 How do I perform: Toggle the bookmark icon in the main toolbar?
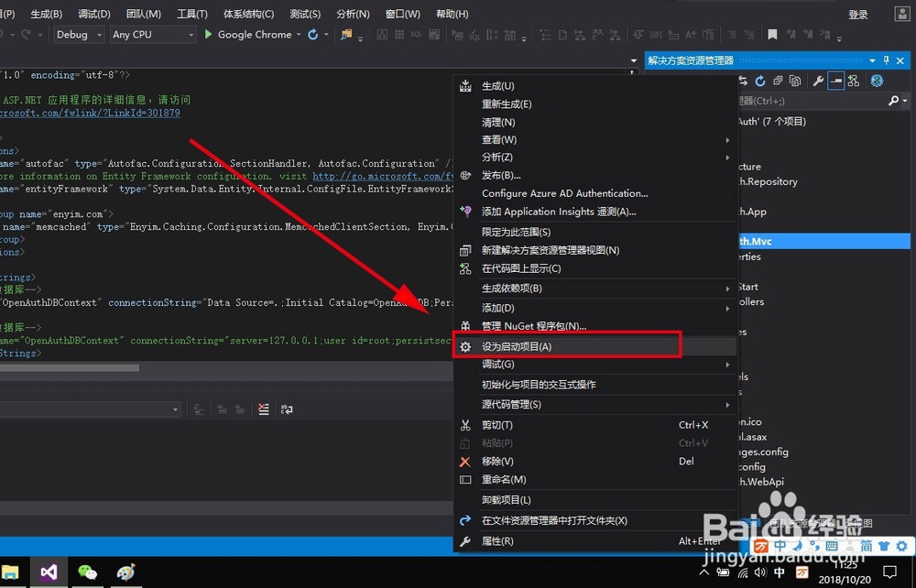pos(772,35)
